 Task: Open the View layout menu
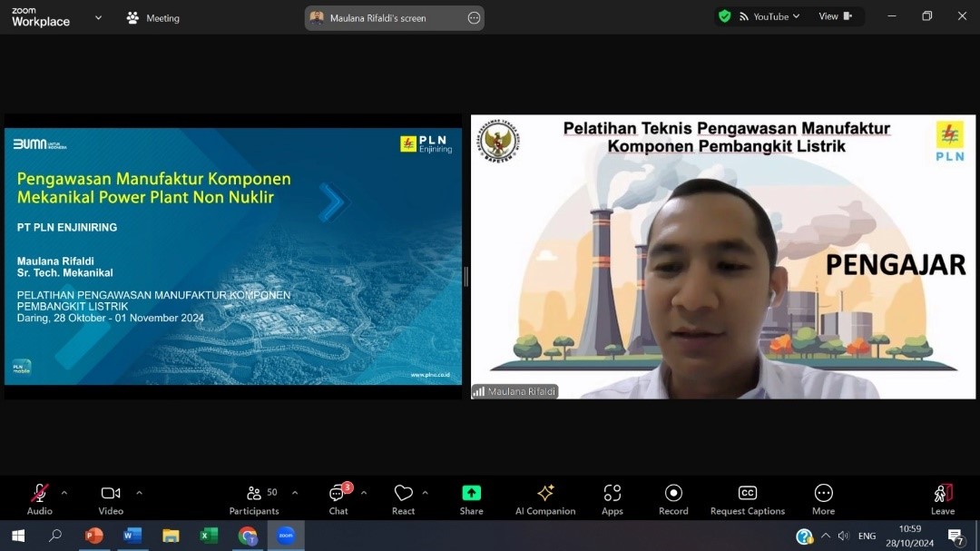[836, 16]
